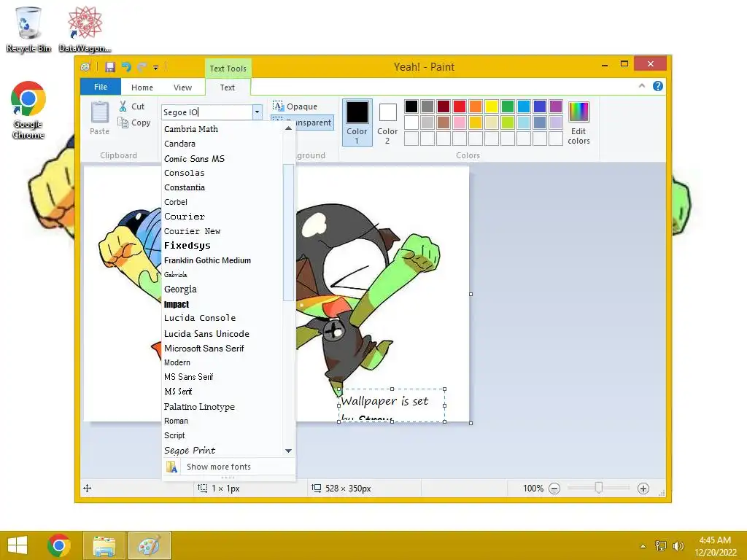Select DataWagon desktop shortcut icon
The width and height of the screenshot is (747, 560).
85,29
